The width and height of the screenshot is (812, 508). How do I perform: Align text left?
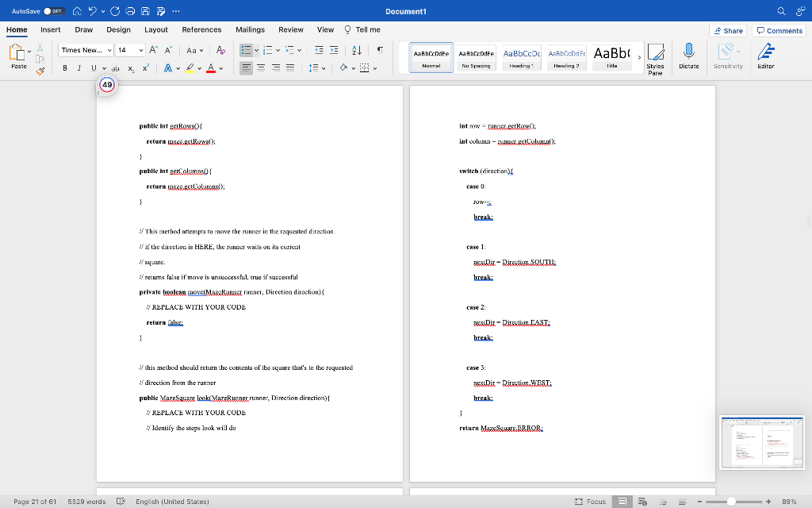[246, 68]
